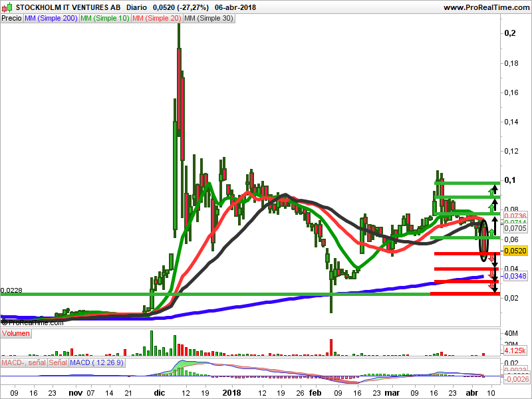Viewport: 532px width, 399px height.
Task: Select the MM (Simple 20) indicator label
Action: (157, 19)
